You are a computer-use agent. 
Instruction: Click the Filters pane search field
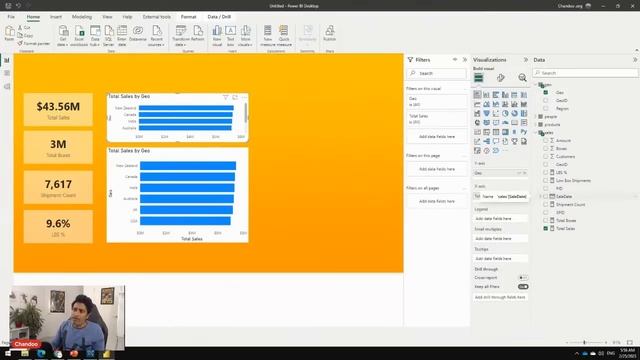point(436,73)
